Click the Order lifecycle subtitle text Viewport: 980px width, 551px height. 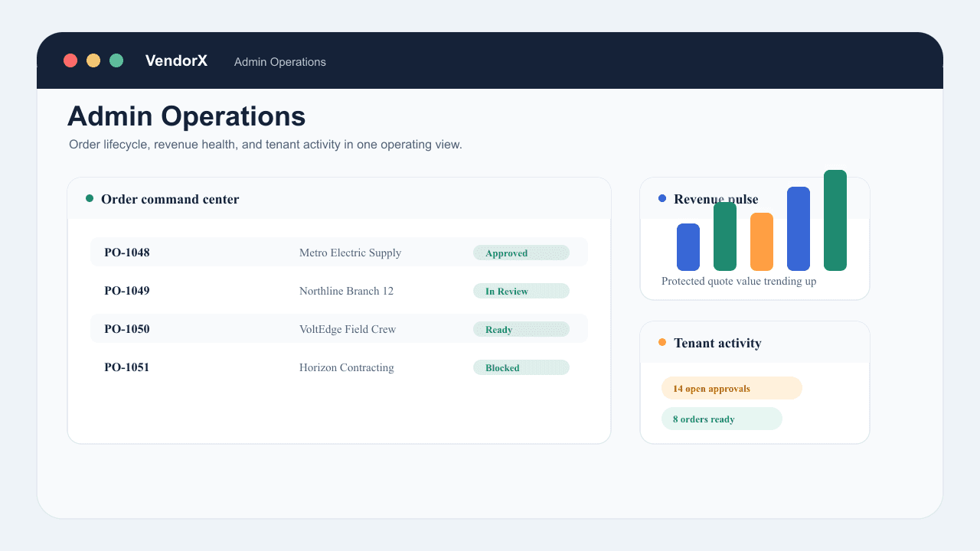tap(266, 144)
